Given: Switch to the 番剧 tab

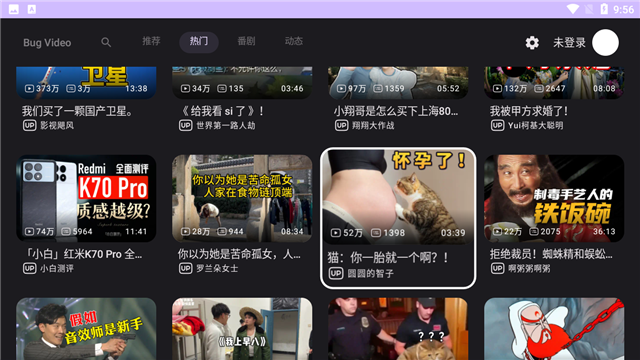Looking at the screenshot, I should [x=246, y=41].
